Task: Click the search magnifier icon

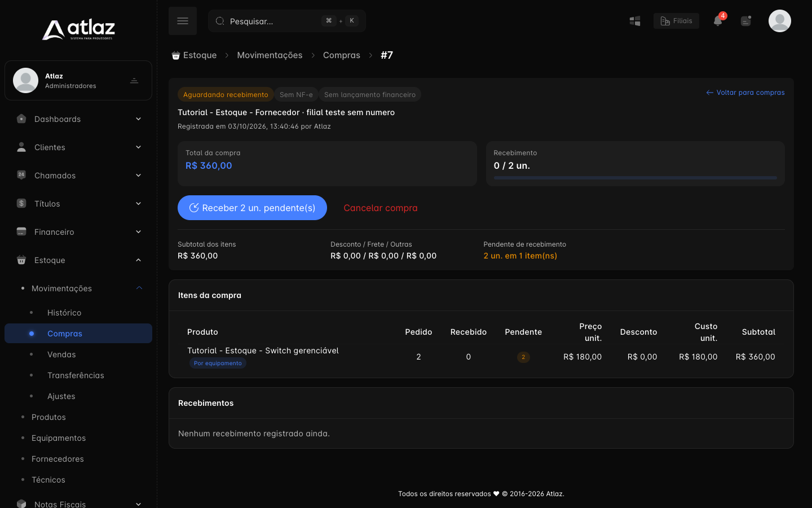Action: click(x=220, y=21)
